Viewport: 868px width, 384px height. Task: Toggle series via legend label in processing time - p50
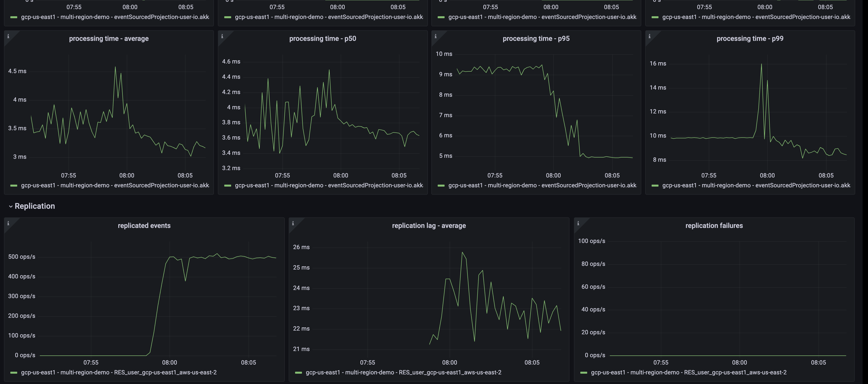tap(329, 185)
